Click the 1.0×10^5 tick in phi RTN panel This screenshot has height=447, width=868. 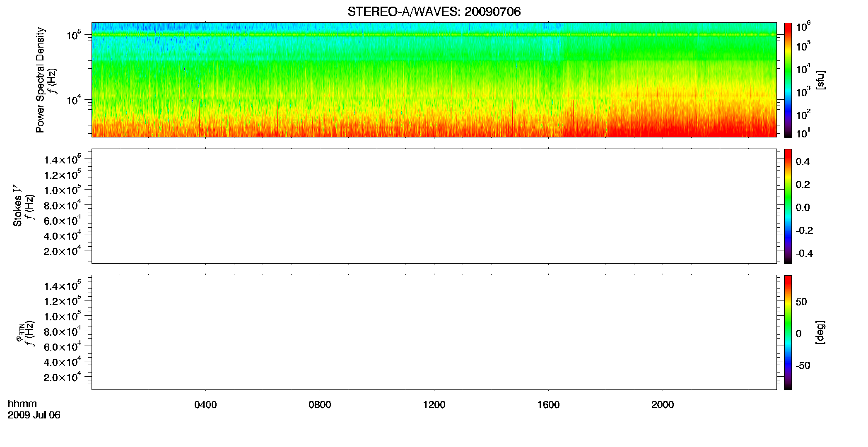click(63, 316)
